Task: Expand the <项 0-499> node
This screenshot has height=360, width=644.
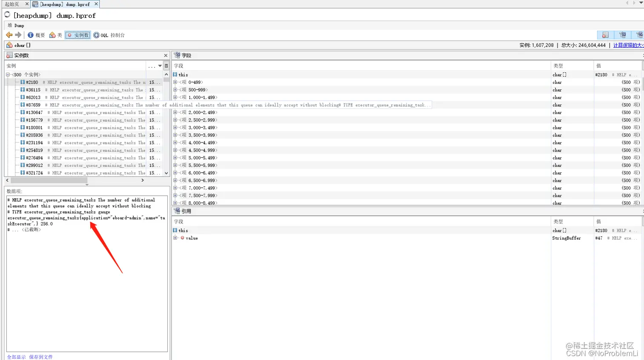Action: coord(175,82)
